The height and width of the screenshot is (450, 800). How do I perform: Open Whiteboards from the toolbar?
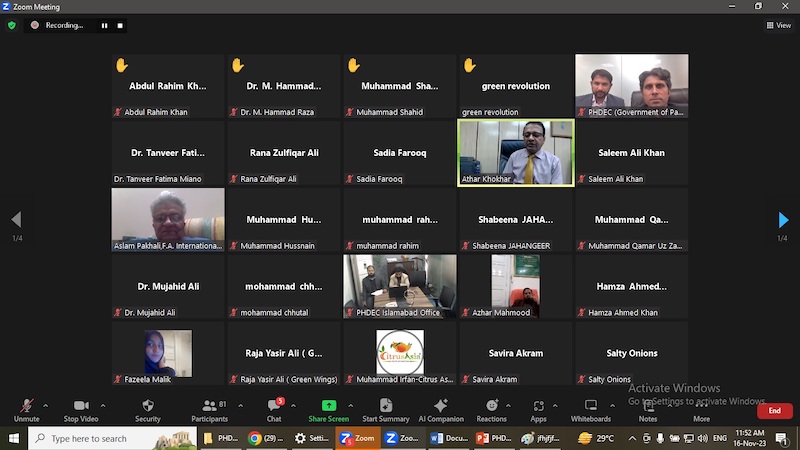(590, 406)
